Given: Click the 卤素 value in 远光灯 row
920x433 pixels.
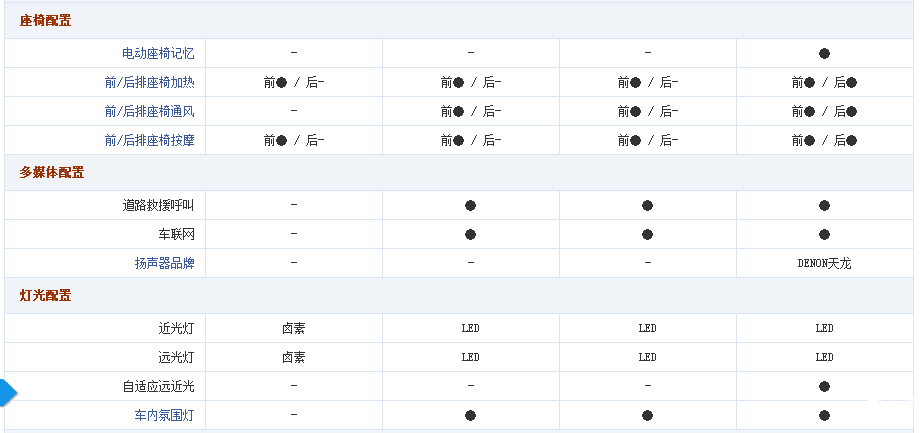Looking at the screenshot, I should pyautogui.click(x=293, y=357).
